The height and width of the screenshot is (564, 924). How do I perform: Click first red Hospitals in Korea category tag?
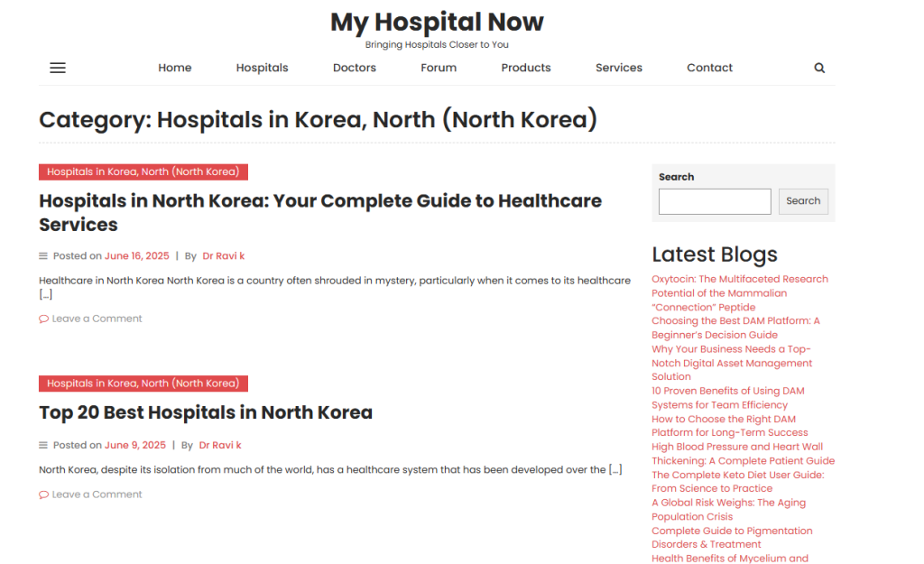coord(143,171)
